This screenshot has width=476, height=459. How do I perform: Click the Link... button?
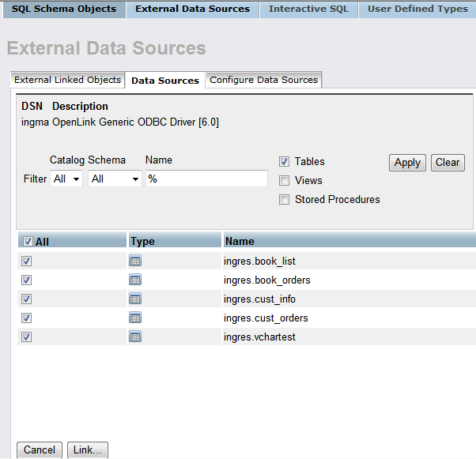tap(87, 450)
